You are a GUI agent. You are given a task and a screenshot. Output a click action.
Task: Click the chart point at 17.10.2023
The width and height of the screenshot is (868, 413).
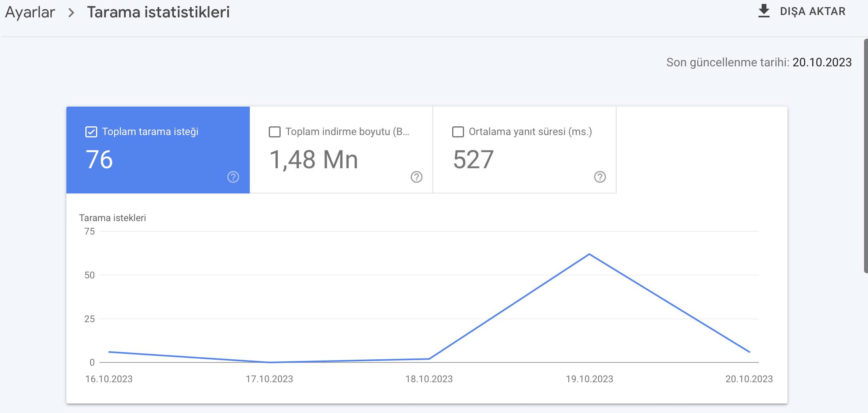269,362
